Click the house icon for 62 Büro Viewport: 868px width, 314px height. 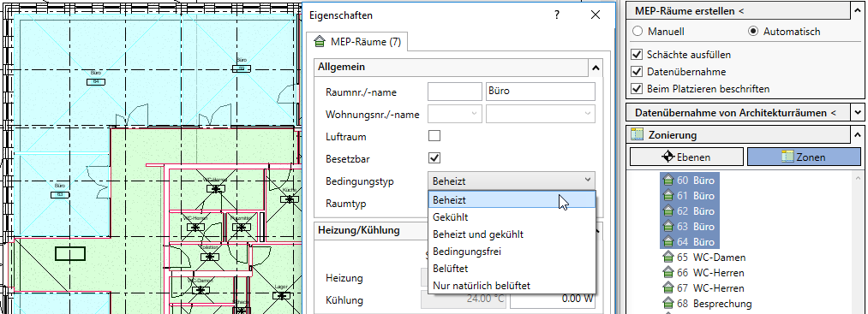pos(668,211)
